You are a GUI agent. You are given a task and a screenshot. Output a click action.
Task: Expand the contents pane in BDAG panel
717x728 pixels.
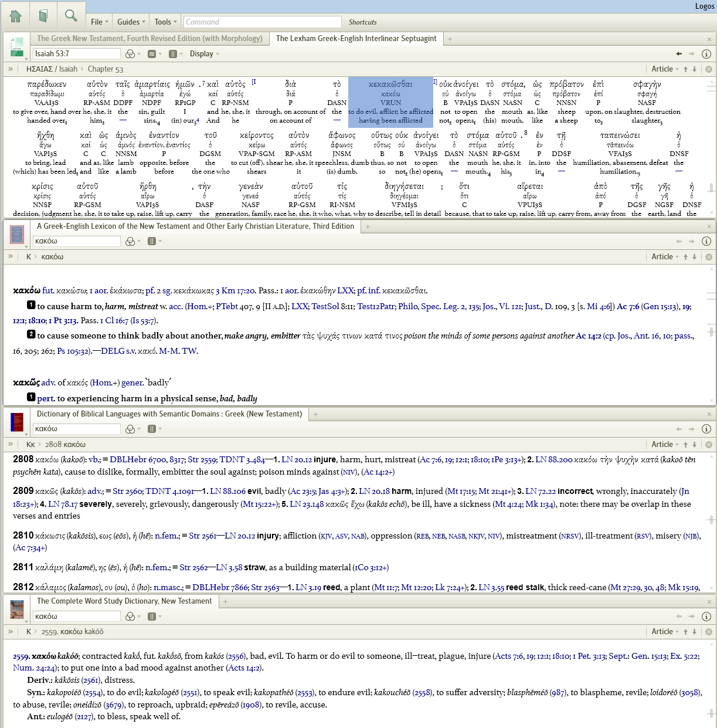[x=11, y=257]
